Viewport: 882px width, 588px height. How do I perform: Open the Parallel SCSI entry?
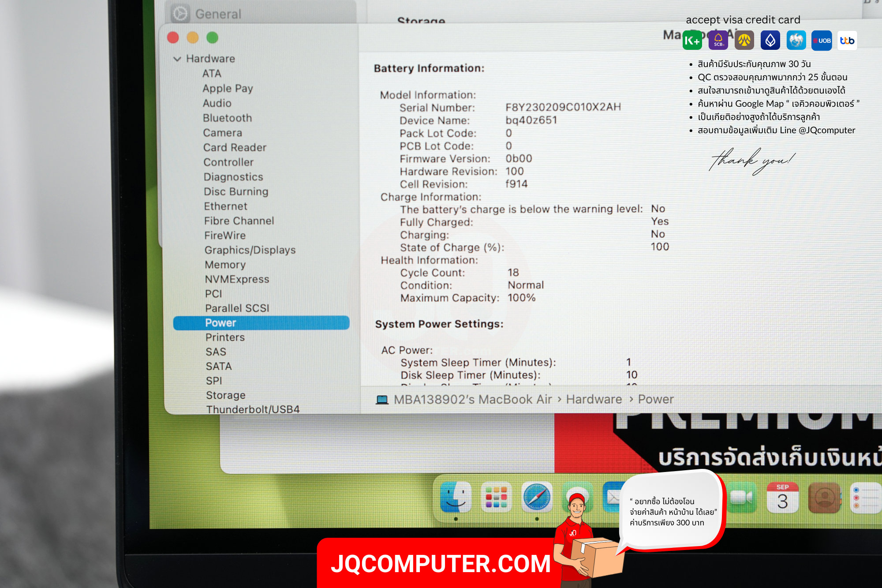click(x=237, y=308)
